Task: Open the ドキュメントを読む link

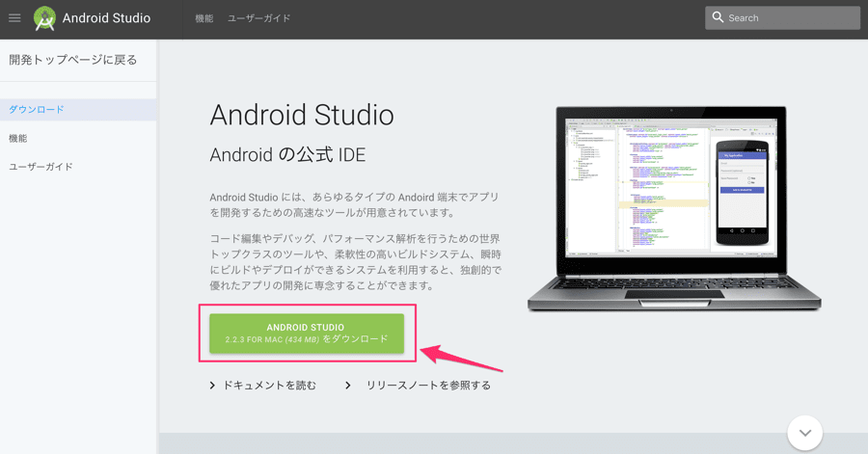Action: point(270,386)
